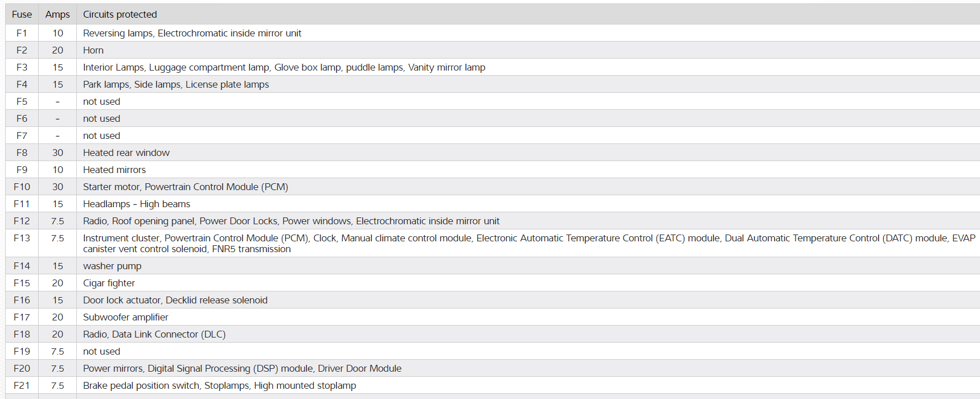Select the F21 Brake pedal switch description
This screenshot has height=399, width=980.
point(219,385)
